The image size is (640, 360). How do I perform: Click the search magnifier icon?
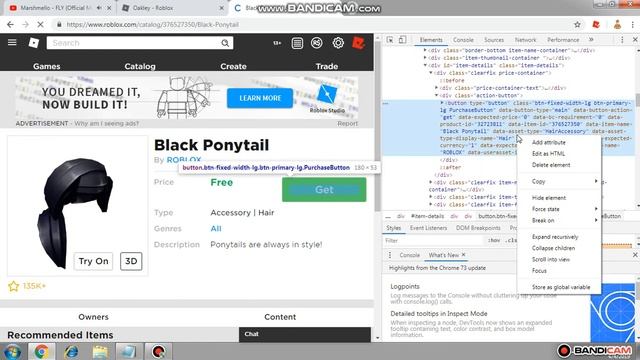(x=225, y=43)
